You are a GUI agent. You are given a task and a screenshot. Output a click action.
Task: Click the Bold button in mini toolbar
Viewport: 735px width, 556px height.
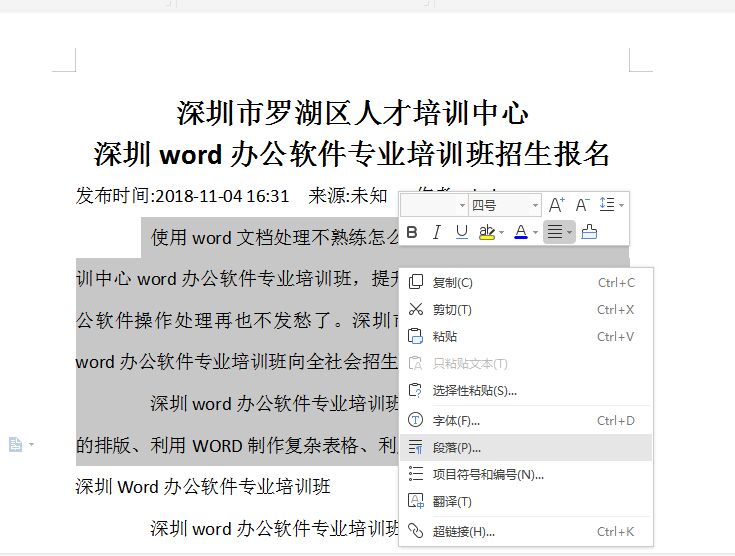[x=412, y=232]
